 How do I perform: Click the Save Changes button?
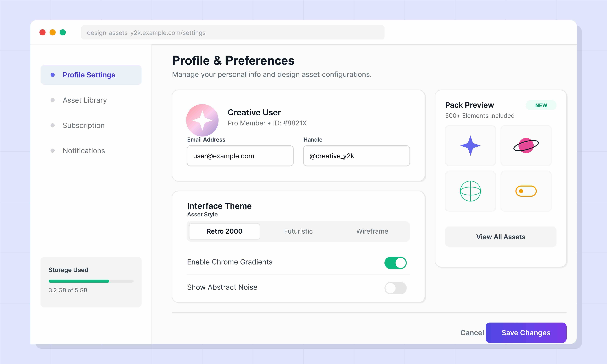coord(526,333)
